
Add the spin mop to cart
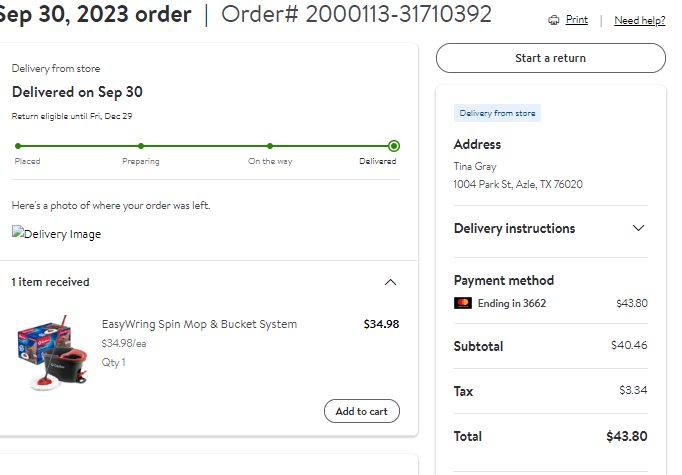coord(361,411)
